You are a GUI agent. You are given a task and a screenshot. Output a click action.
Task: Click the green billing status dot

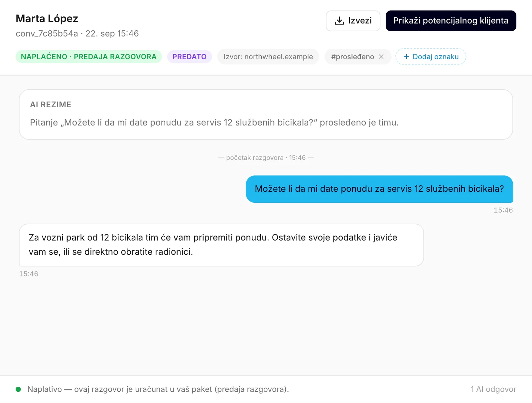[18, 389]
